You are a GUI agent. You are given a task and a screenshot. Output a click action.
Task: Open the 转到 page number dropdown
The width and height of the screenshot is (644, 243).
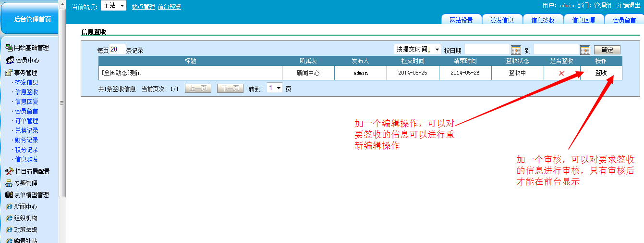(274, 89)
